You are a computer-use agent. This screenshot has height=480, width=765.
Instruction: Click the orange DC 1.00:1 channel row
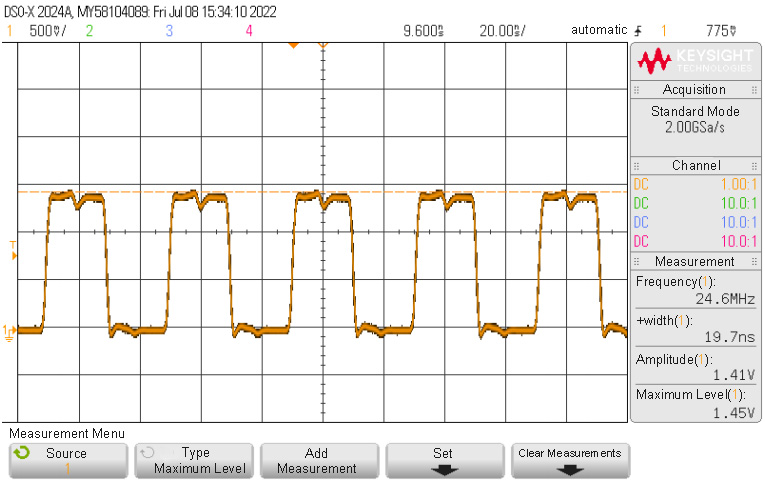[696, 184]
